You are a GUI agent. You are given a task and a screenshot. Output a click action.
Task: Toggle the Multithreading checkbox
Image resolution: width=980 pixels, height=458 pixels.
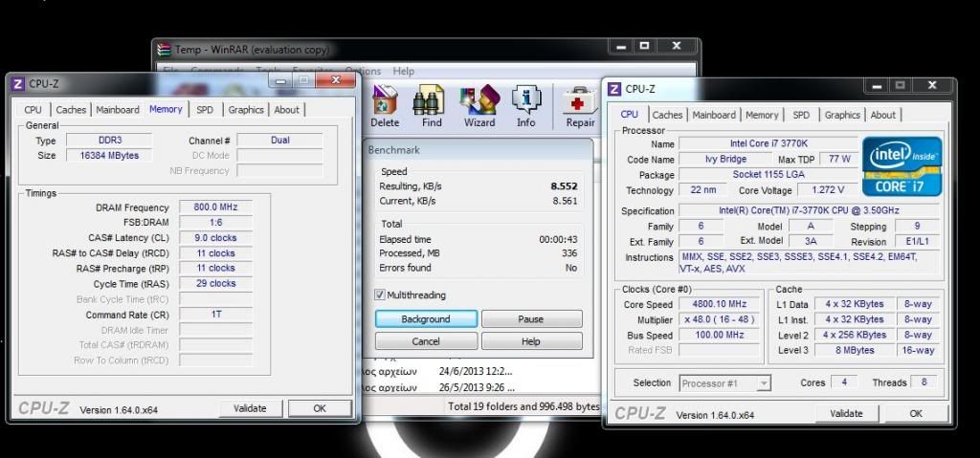click(x=379, y=294)
